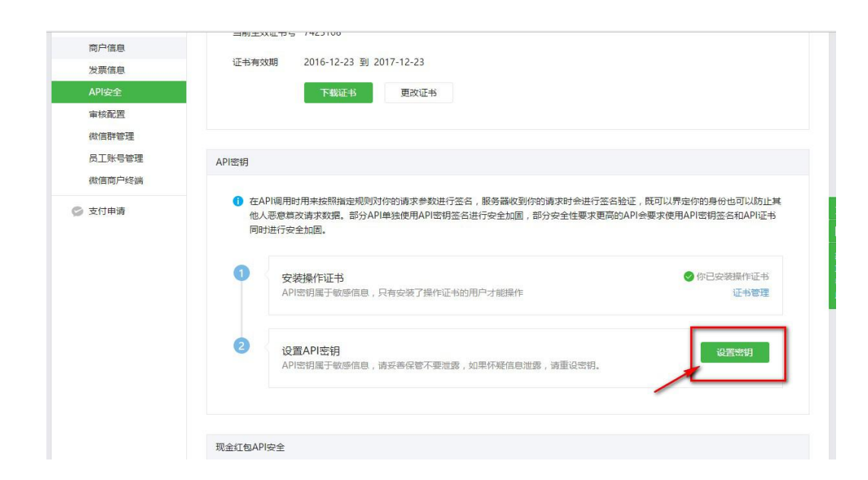Go to 发票信息 in the sidebar
The width and height of the screenshot is (868, 480).
coord(106,70)
